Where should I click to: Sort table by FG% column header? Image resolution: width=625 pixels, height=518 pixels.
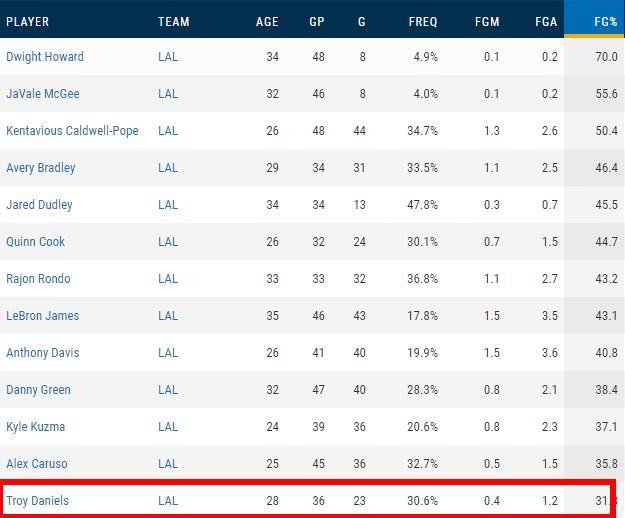pyautogui.click(x=605, y=22)
